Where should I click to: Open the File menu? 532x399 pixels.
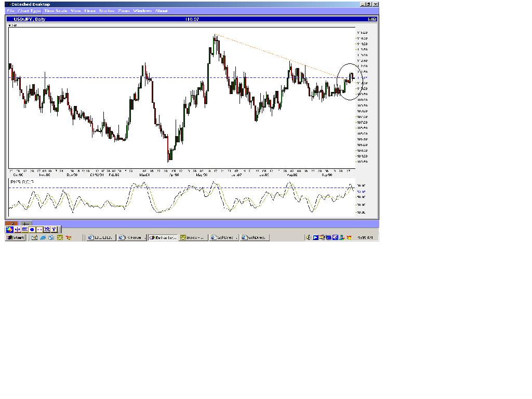coord(10,11)
